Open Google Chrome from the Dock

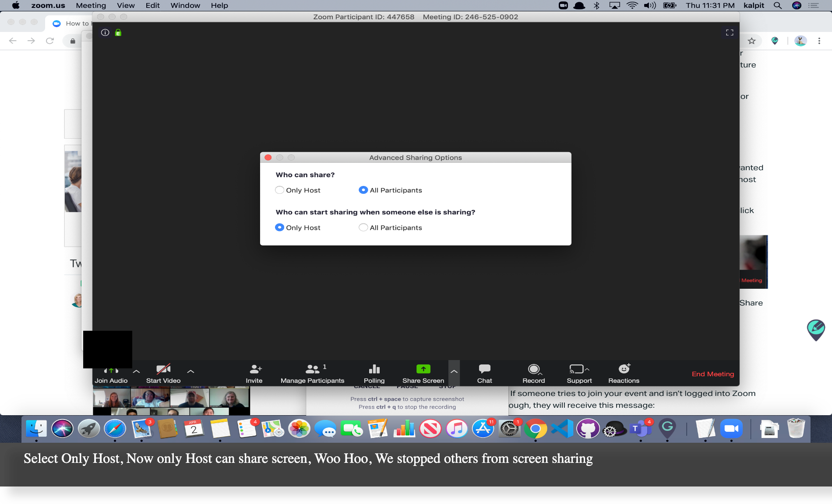(x=535, y=429)
